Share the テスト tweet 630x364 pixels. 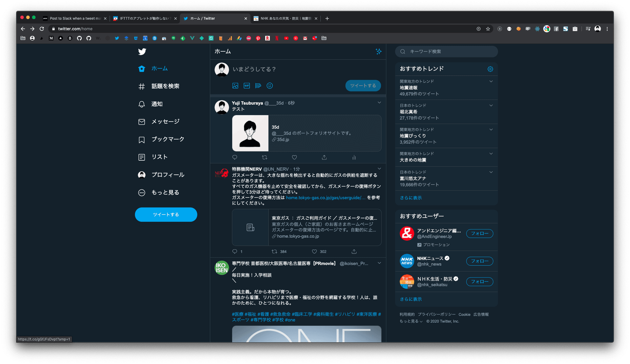pyautogui.click(x=324, y=157)
